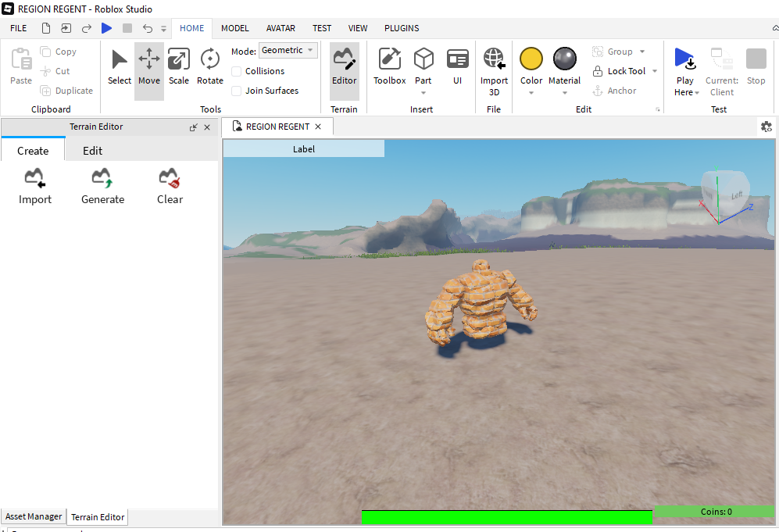Image resolution: width=779 pixels, height=532 pixels.
Task: Open the PLUGINS ribbon tab
Action: point(402,28)
